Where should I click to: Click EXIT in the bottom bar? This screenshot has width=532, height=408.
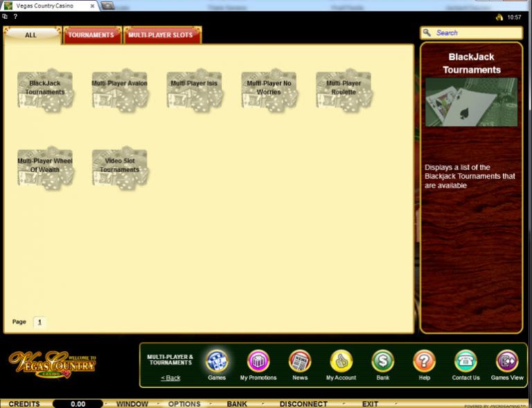[370, 404]
